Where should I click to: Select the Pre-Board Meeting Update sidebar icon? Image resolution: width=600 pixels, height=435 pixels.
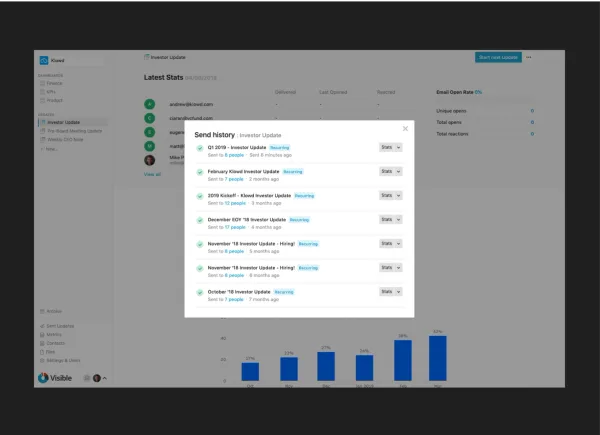43,131
